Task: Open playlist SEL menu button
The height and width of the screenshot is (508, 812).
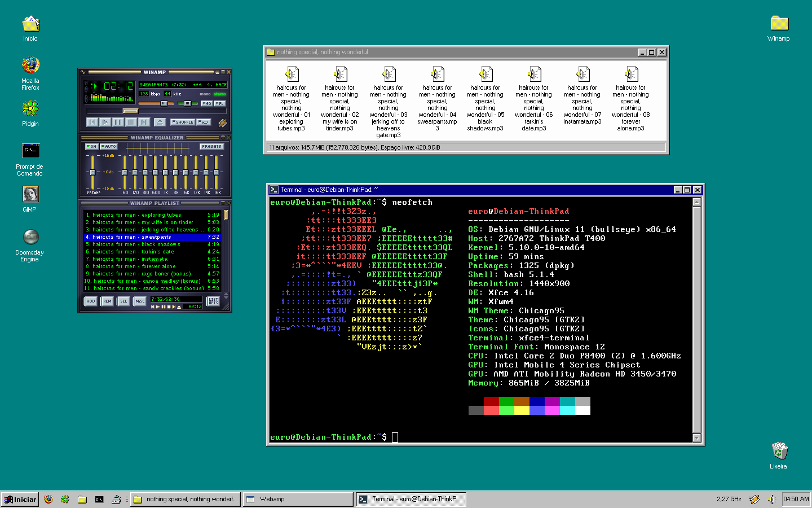Action: [x=123, y=301]
